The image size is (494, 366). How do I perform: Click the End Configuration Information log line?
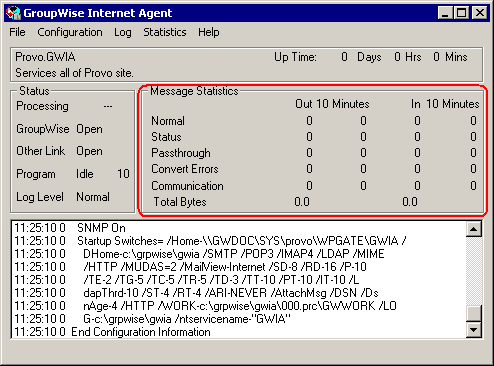(x=112, y=332)
